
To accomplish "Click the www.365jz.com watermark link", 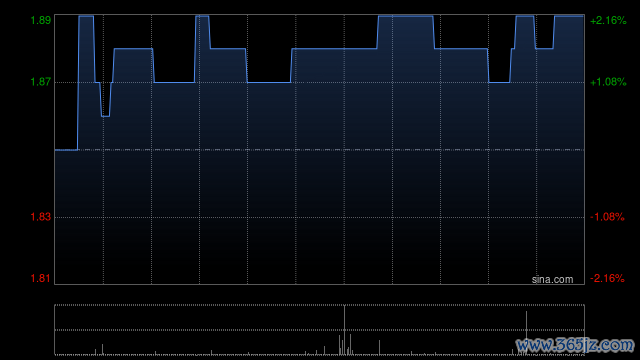I will pyautogui.click(x=575, y=345).
